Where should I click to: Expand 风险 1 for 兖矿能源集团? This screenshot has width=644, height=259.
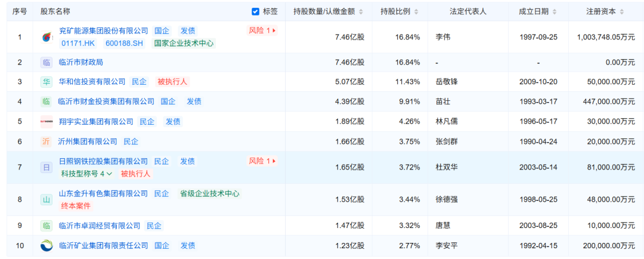pyautogui.click(x=262, y=30)
